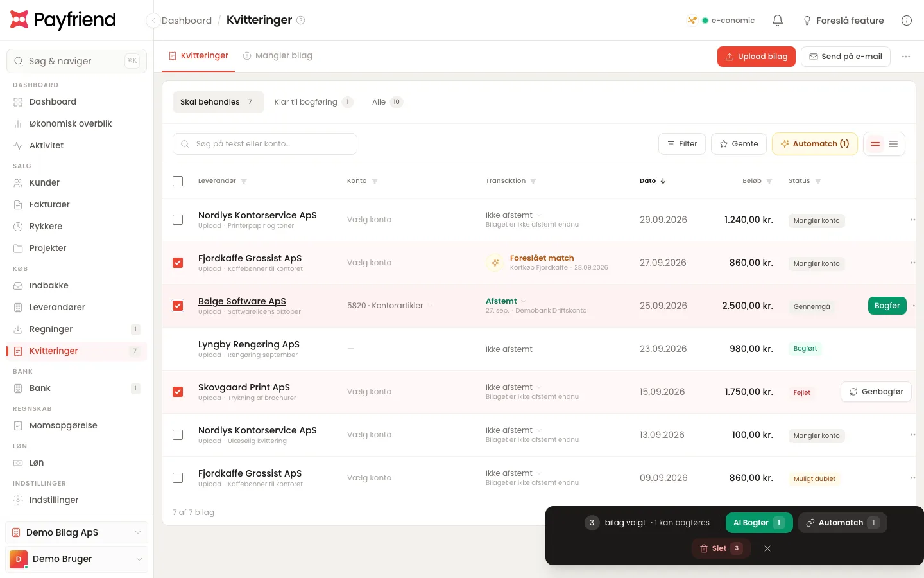The width and height of the screenshot is (924, 578).
Task: Click the Transaktion column filter icon
Action: coord(533,181)
